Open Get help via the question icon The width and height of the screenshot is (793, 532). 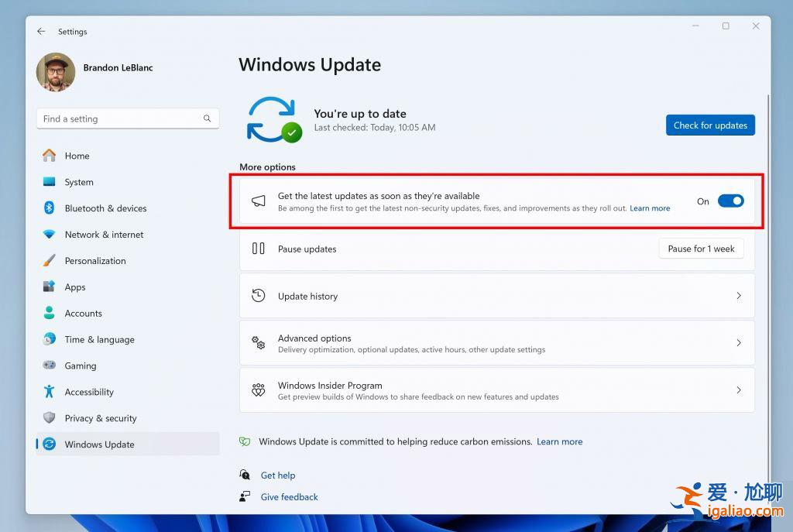(245, 475)
